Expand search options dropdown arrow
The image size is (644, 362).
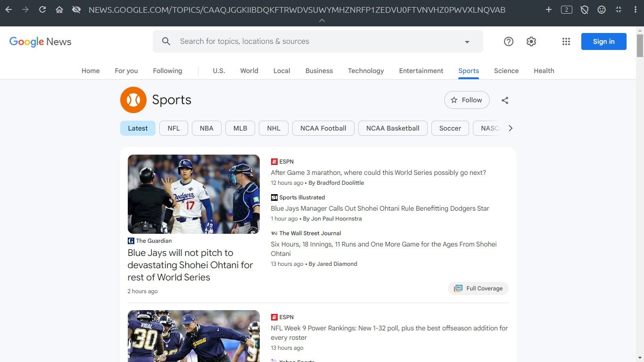[467, 42]
